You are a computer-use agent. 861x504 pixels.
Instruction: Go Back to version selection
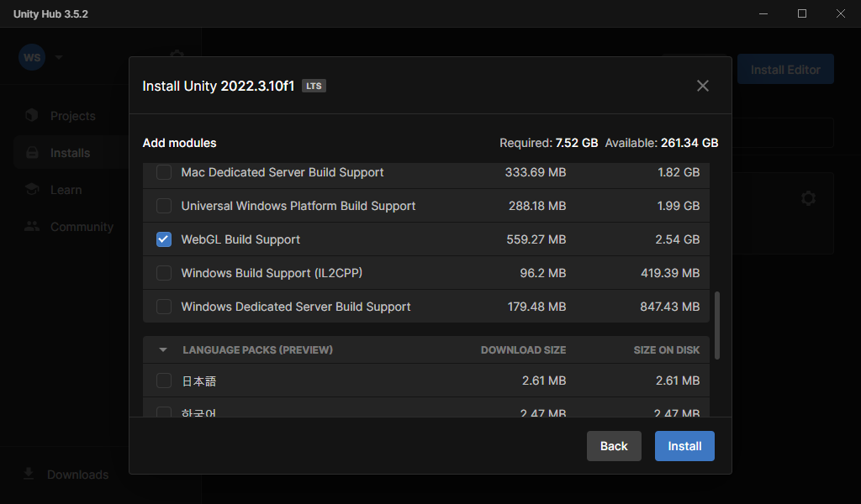click(614, 446)
